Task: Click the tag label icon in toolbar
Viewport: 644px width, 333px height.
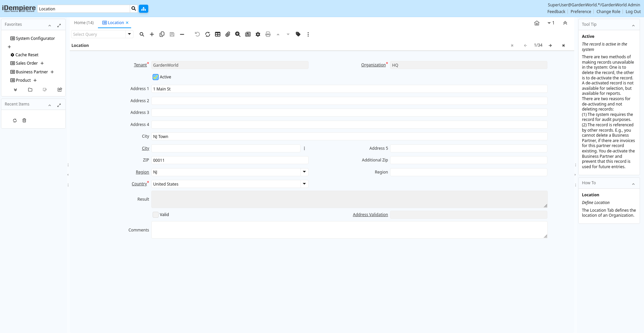Action: (x=298, y=34)
